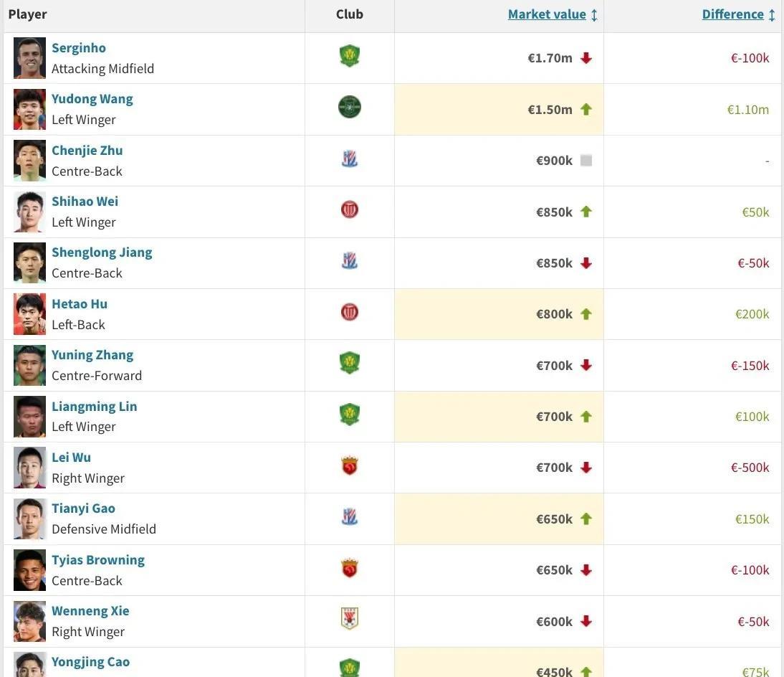Screen dimensions: 784x677
Task: Visit Tianyi Gao's profile
Action: [x=84, y=509]
